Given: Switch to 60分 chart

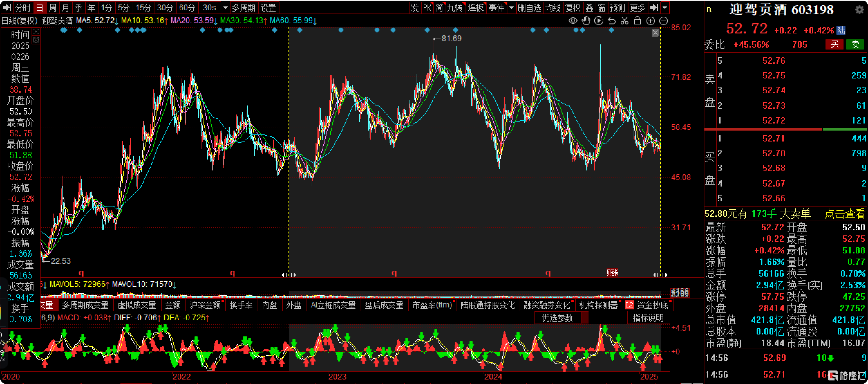Looking at the screenshot, I should [187, 7].
